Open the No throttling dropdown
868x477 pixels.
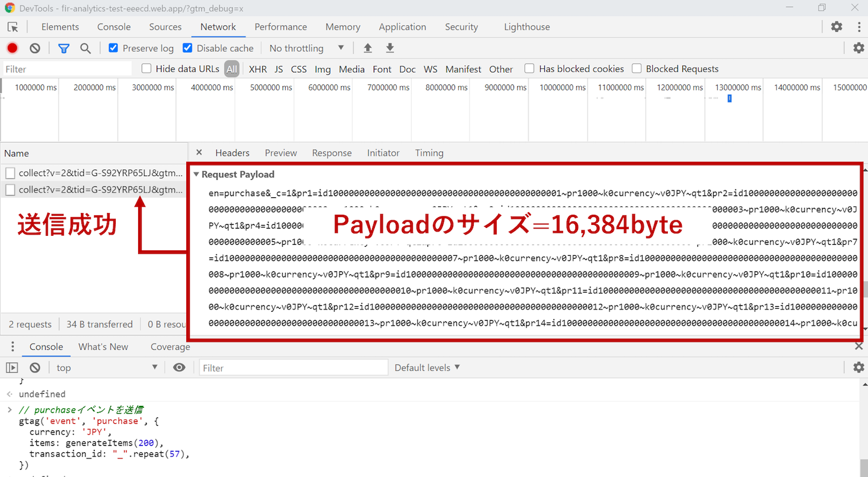(306, 48)
